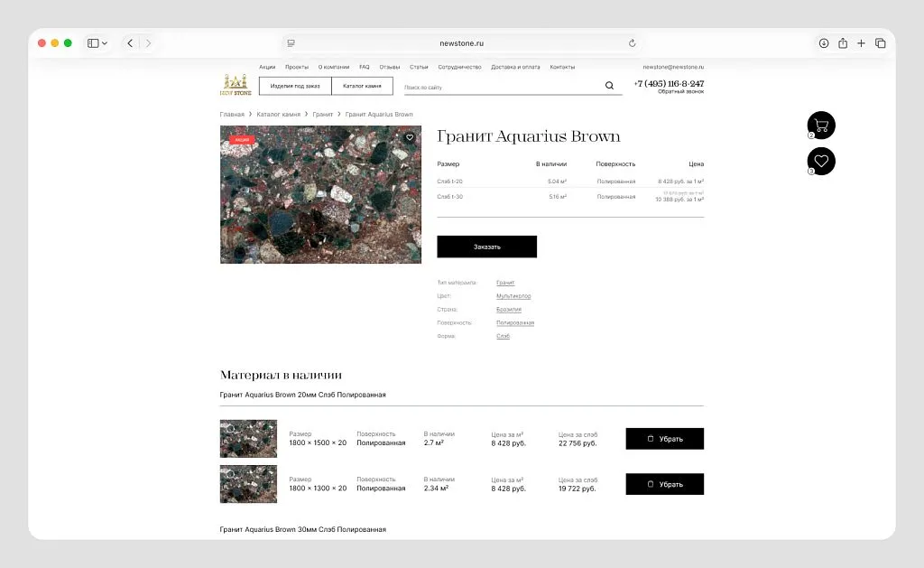Screen dimensions: 924x568
Task: Open the sidebar options chevron dropdown
Action: point(104,42)
